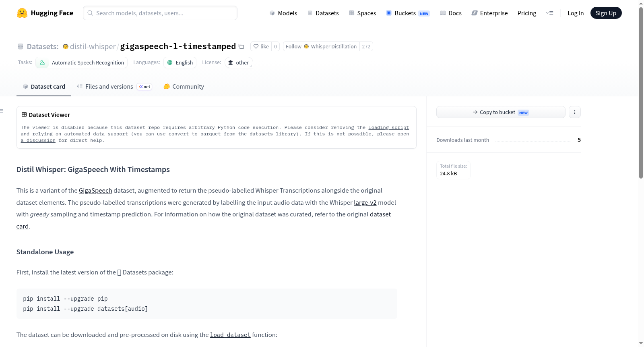Click the heart like icon
Viewport: 644px width, 347px height.
pyautogui.click(x=256, y=46)
